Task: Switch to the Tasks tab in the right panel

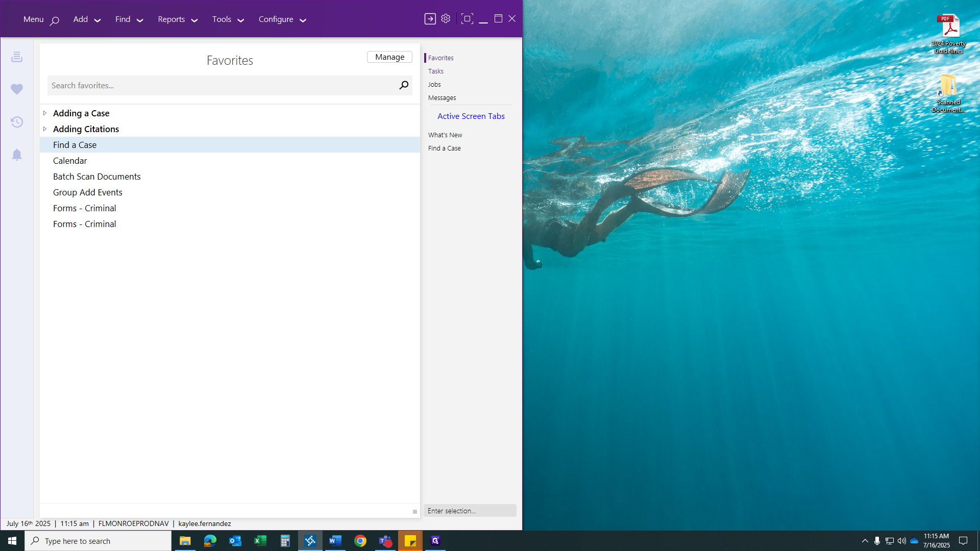Action: 436,71
